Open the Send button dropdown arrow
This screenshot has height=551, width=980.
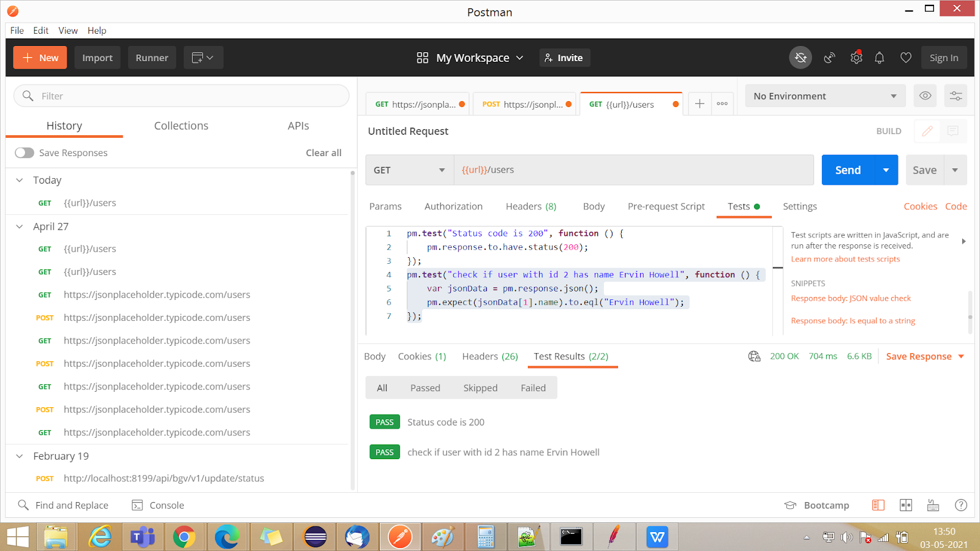click(886, 170)
